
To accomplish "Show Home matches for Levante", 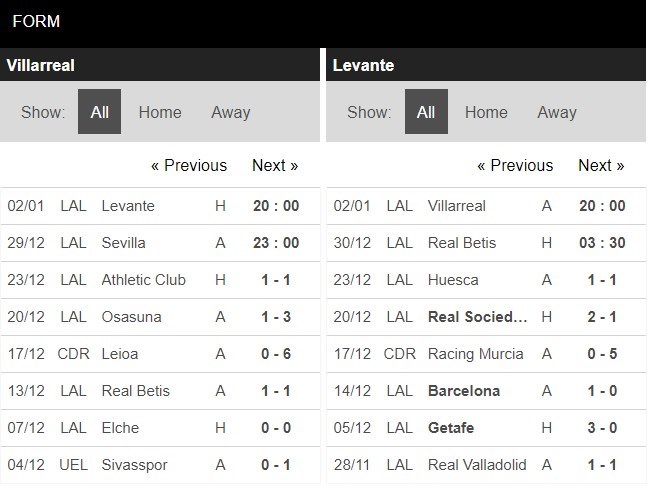I will (x=486, y=112).
